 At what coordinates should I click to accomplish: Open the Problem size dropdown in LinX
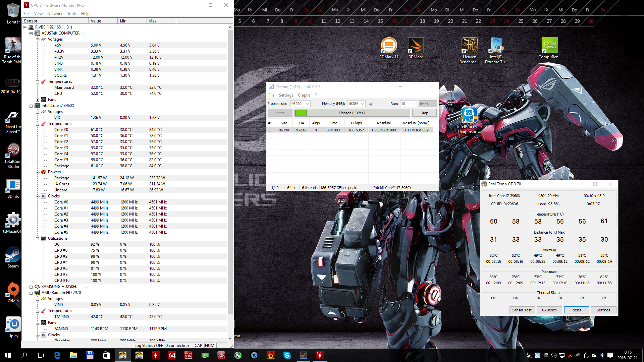tap(307, 104)
